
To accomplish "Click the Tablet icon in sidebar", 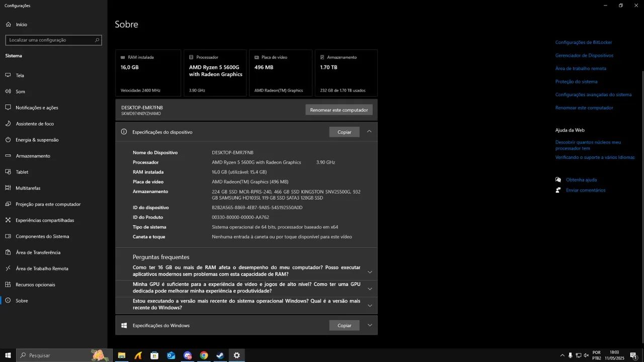I will [8, 172].
